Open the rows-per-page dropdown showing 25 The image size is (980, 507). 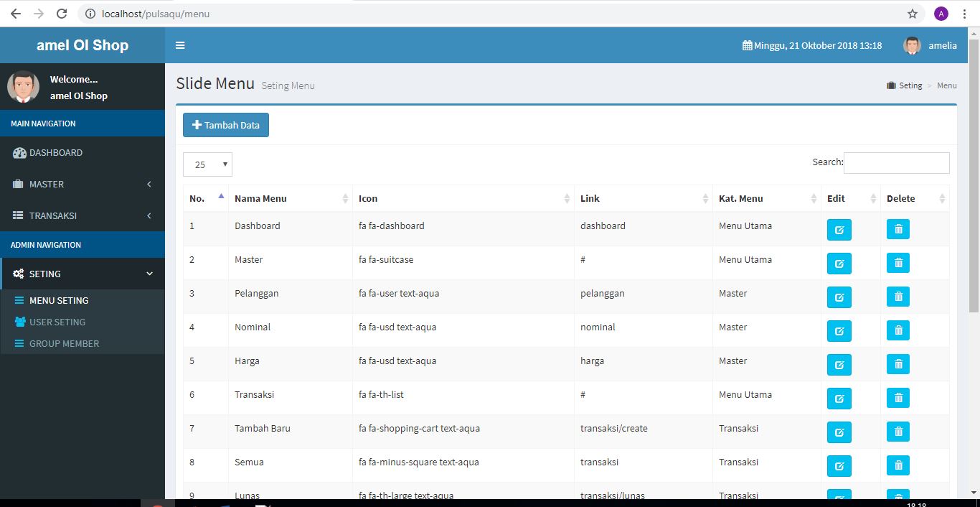(x=207, y=164)
